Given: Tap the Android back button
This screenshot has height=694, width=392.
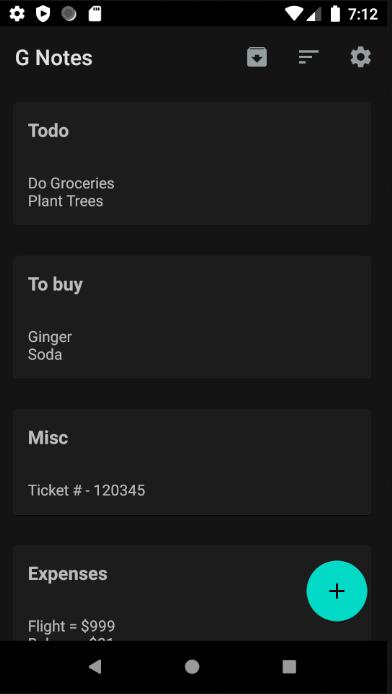Looking at the screenshot, I should (95, 667).
